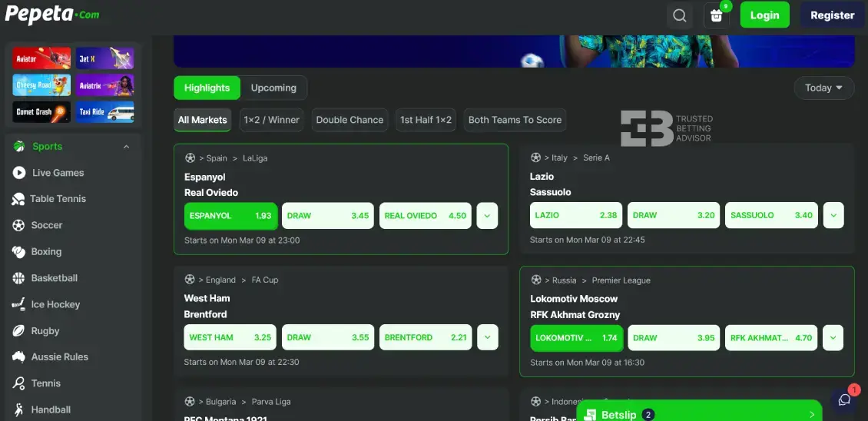This screenshot has height=421, width=868.
Task: Expand more markets for Lokomotiv Moscow match
Action: [833, 337]
